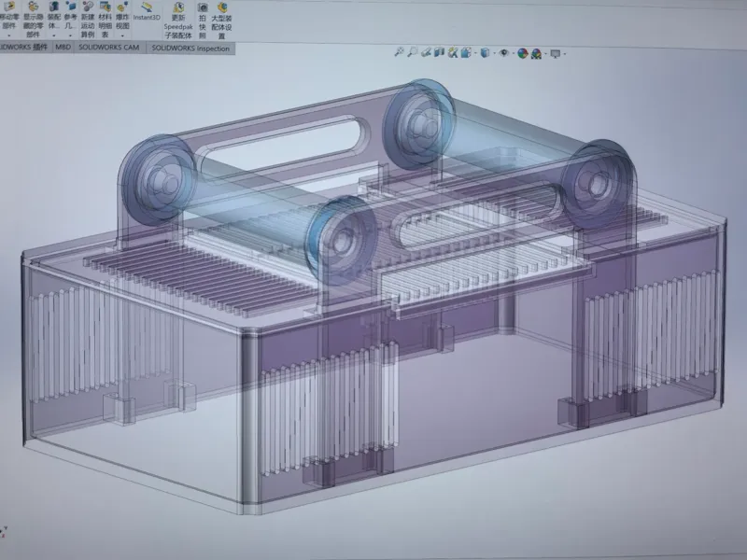Viewport: 747px width, 560px height.
Task: Expand the View Orientation dropdown arrow
Action: click(x=475, y=53)
